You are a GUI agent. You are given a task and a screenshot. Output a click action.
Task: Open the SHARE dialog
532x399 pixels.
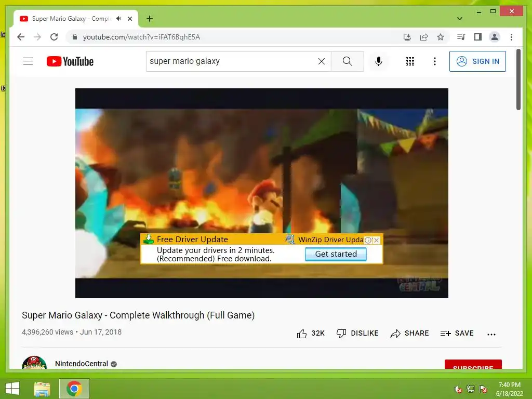(x=409, y=334)
